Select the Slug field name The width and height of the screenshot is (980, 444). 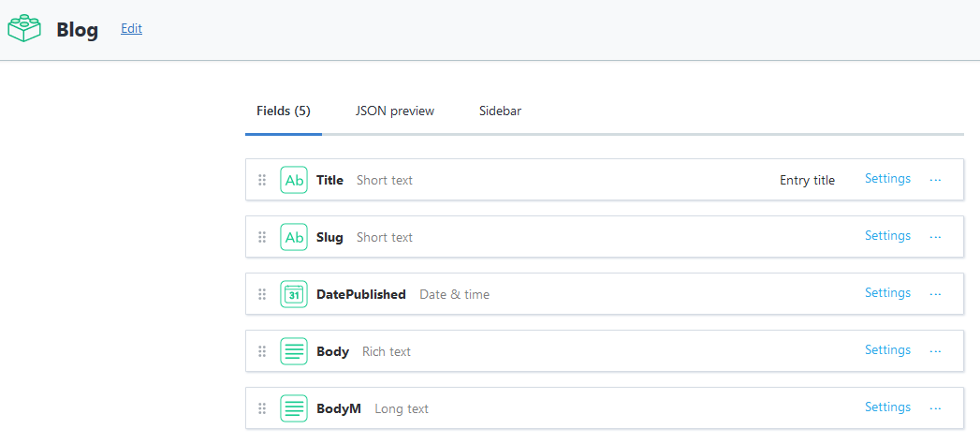coord(329,237)
